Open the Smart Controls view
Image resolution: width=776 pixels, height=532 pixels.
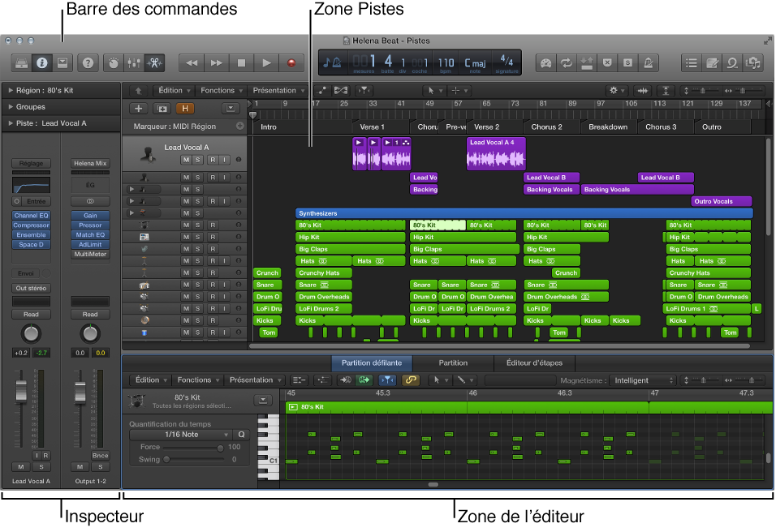114,62
